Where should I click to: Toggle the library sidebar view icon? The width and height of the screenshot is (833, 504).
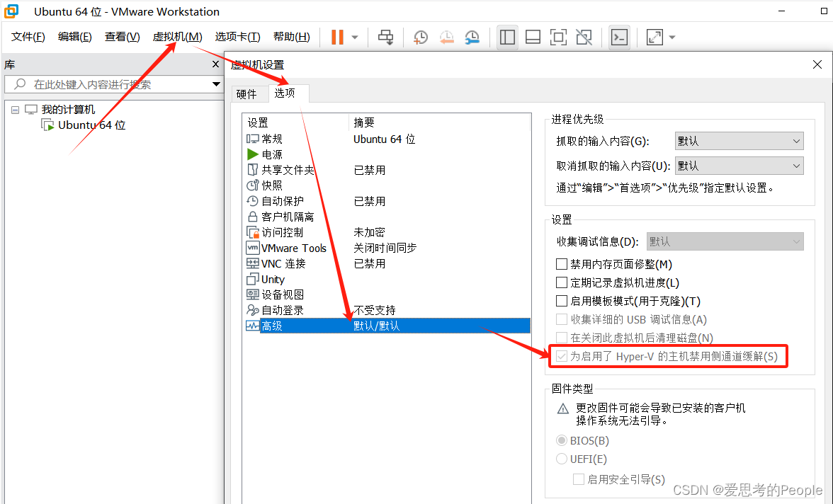(x=507, y=38)
